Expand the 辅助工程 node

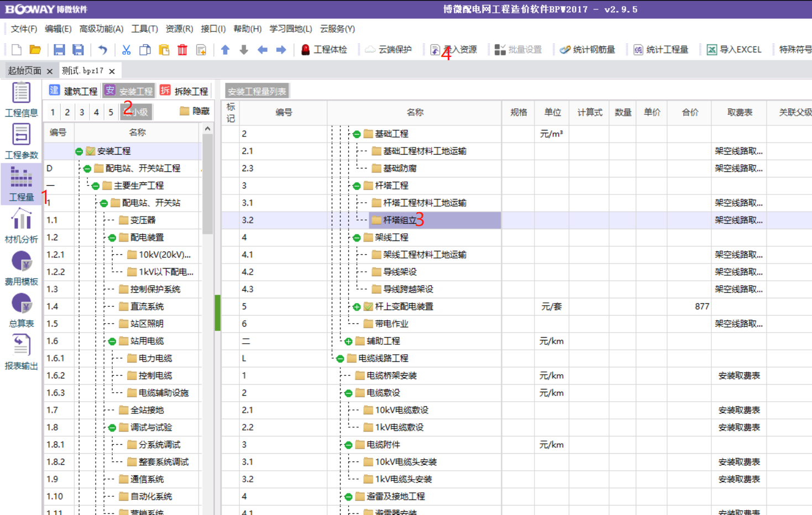coord(348,341)
